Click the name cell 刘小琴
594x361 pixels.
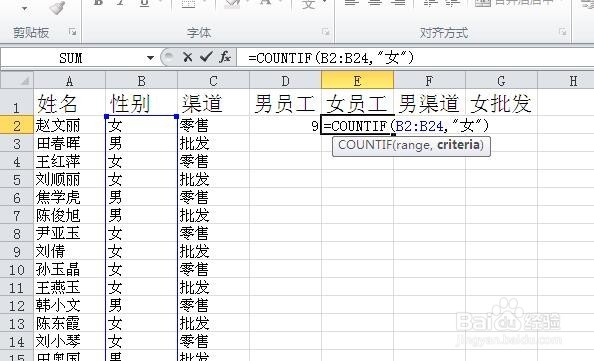69,342
